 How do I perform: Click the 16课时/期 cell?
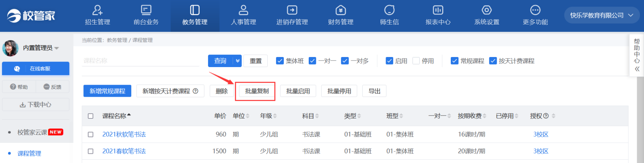click(x=472, y=134)
